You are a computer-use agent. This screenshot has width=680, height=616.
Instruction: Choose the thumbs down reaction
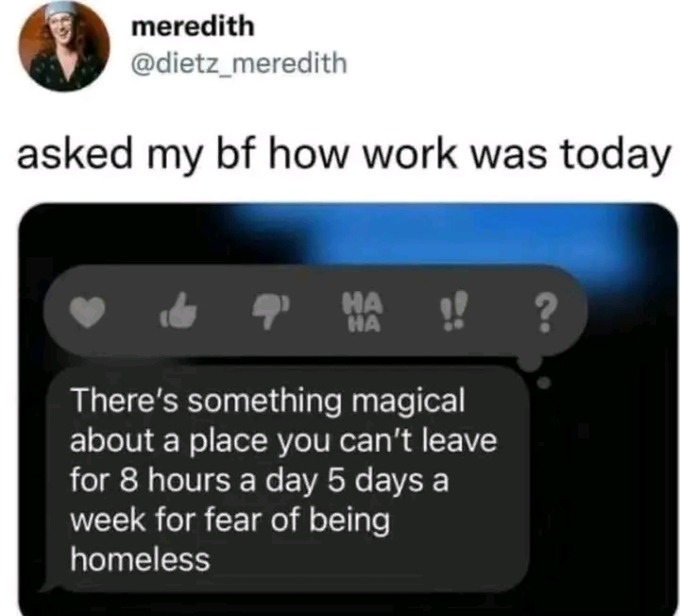271,311
